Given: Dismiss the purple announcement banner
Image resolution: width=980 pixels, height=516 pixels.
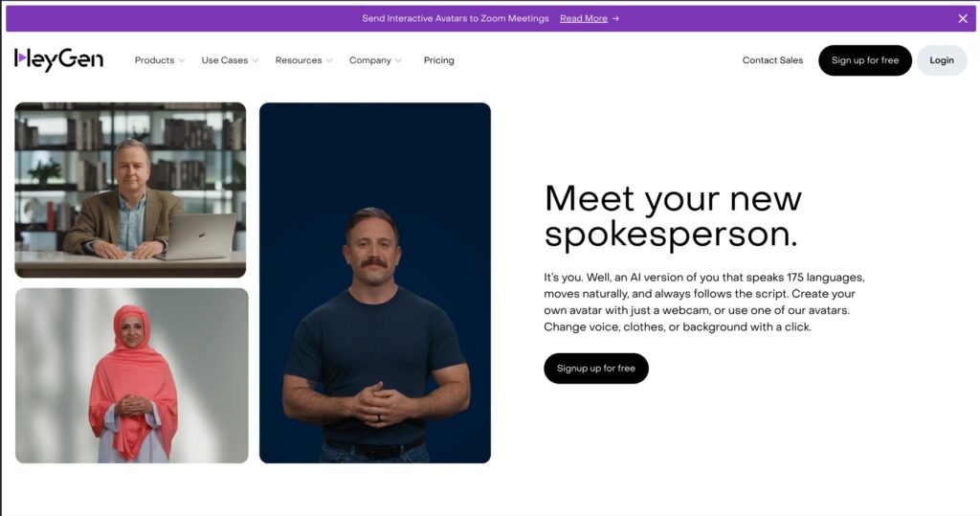Looking at the screenshot, I should [x=963, y=18].
